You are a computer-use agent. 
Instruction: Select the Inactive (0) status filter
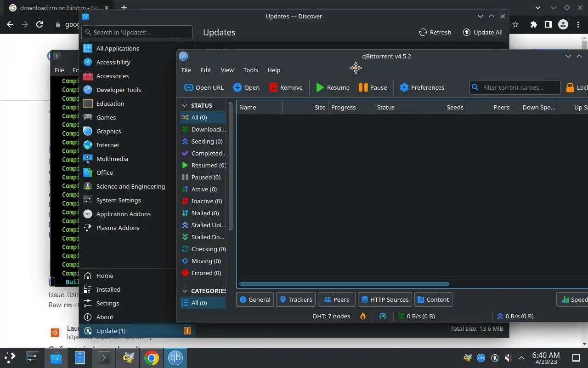tap(203, 201)
